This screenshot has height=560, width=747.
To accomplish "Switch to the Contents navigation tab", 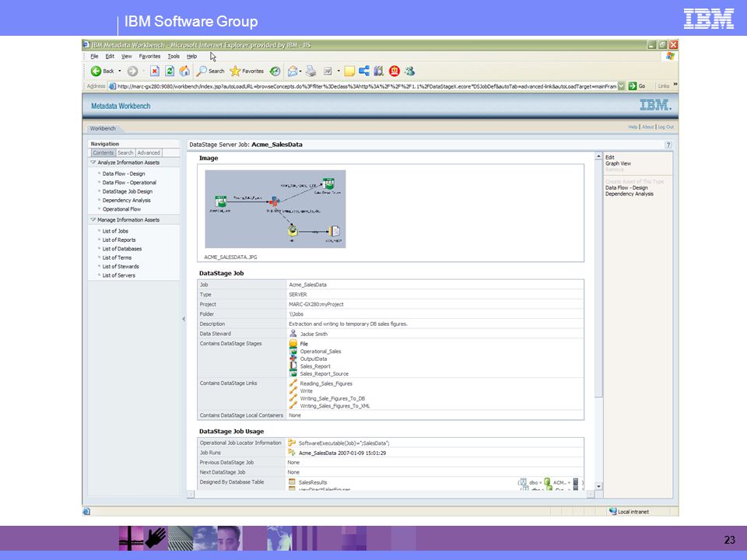I will pos(103,153).
